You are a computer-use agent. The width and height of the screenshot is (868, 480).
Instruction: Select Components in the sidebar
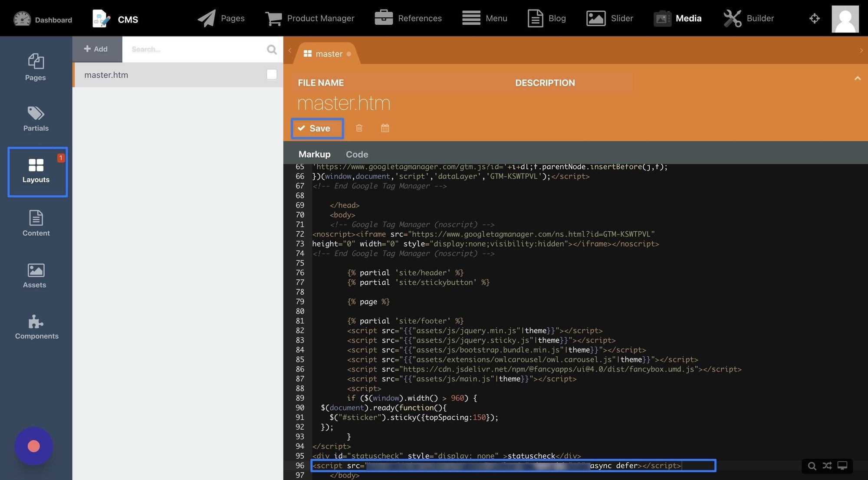[x=36, y=327]
